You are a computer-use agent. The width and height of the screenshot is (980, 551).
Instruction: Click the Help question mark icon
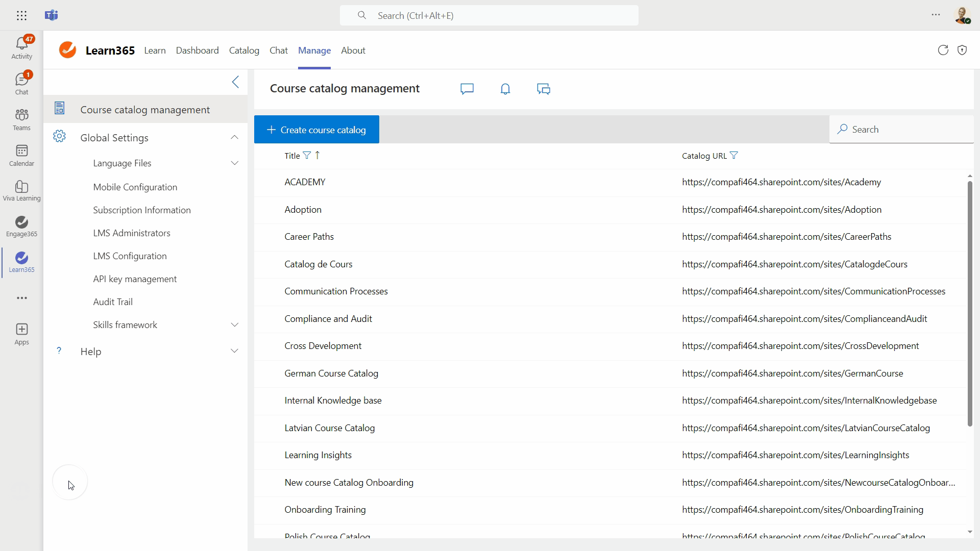[59, 350]
